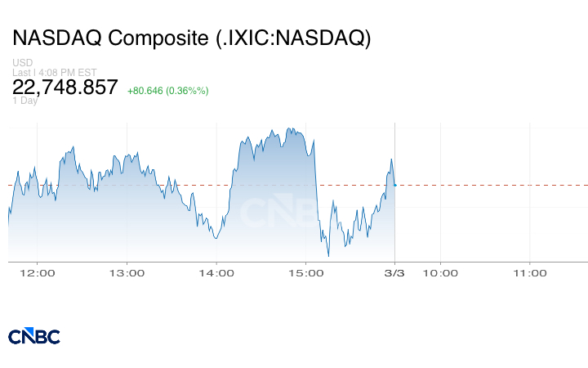588x368 pixels.
Task: Click the CNBC watermark inside the chart
Action: coord(278,211)
